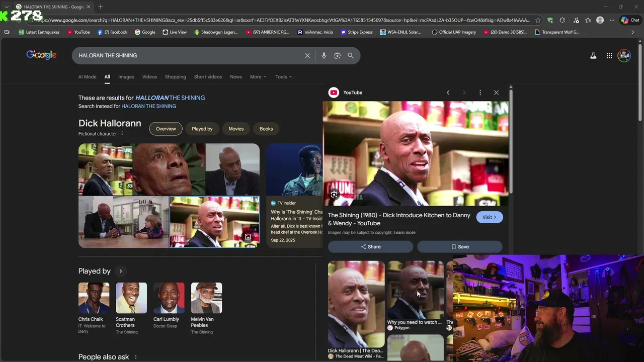Click the Lens icon on preview image
This screenshot has height=362, width=644.
point(334,195)
